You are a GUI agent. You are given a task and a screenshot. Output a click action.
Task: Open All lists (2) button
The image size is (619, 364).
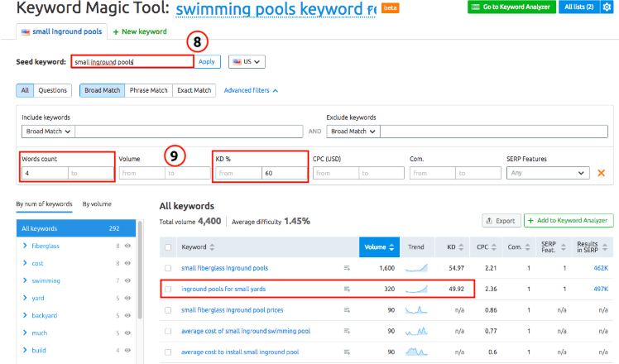[579, 7]
